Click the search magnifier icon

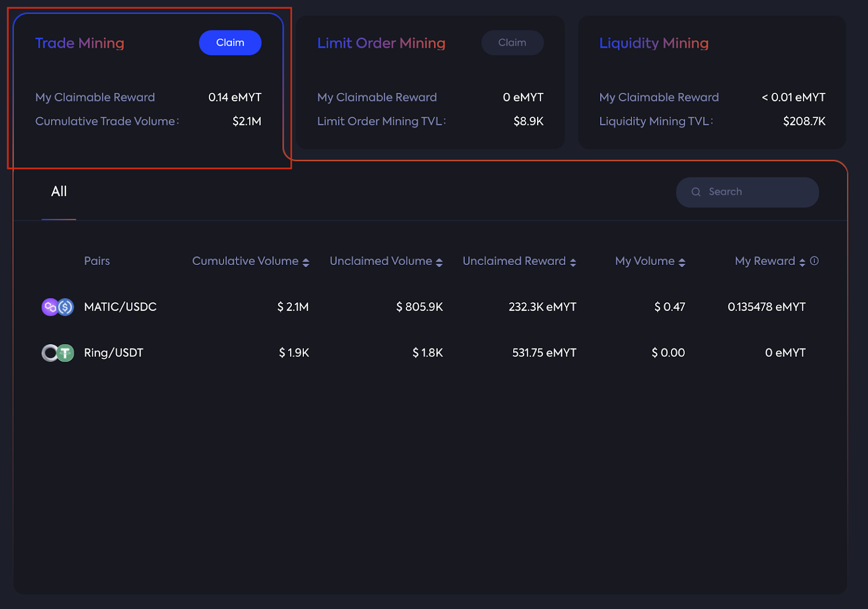[696, 192]
